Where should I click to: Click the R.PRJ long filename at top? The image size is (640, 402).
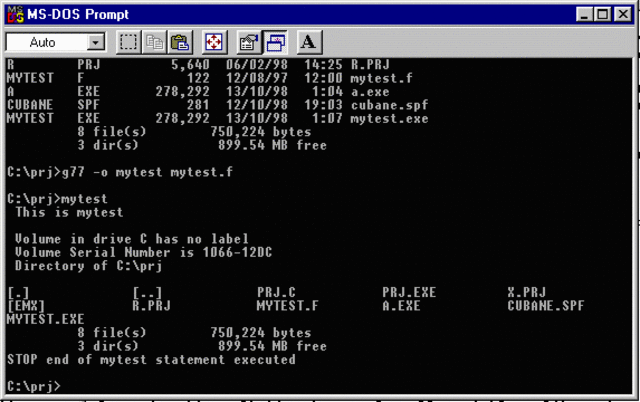[x=370, y=64]
